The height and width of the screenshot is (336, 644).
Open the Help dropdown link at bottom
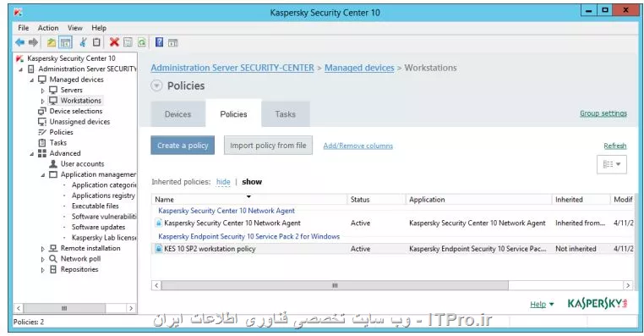[542, 305]
